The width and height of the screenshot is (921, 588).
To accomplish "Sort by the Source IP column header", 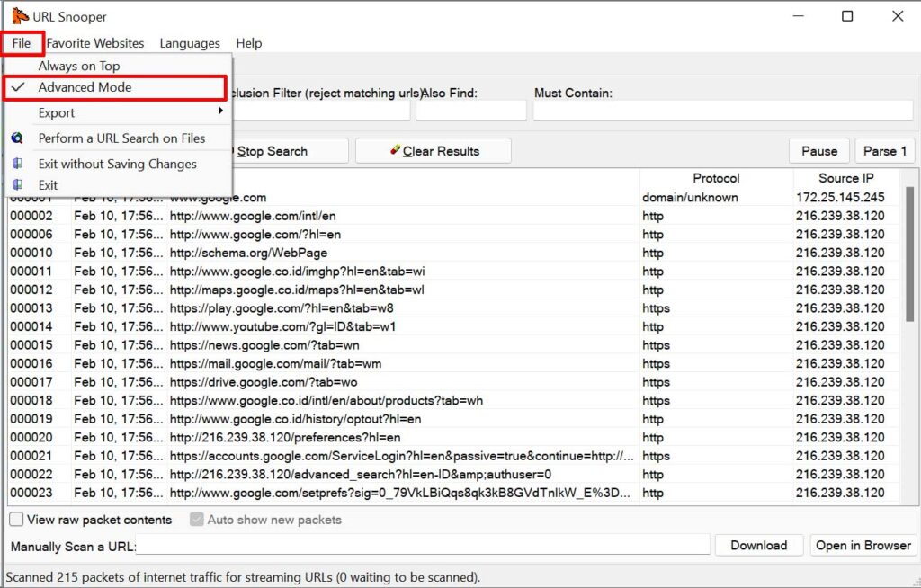I will tap(845, 178).
